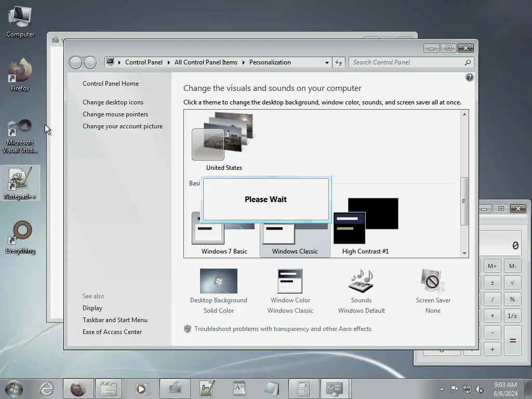Click the All Control Panel Items breadcrumb
The image size is (532, 399).
pos(206,62)
